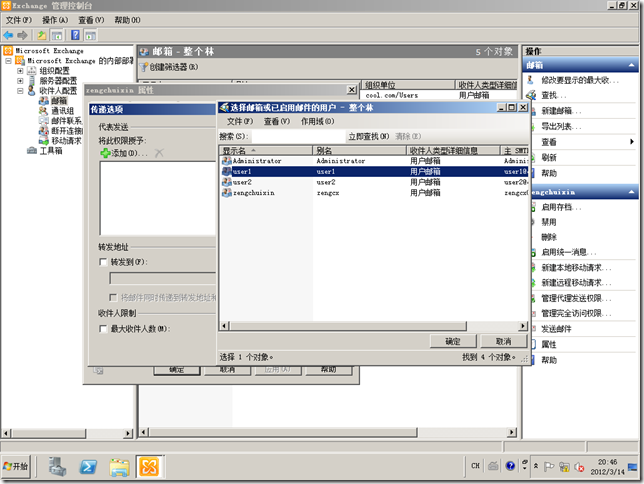
Task: Expand the 组织配置 tree node
Action: click(x=20, y=70)
